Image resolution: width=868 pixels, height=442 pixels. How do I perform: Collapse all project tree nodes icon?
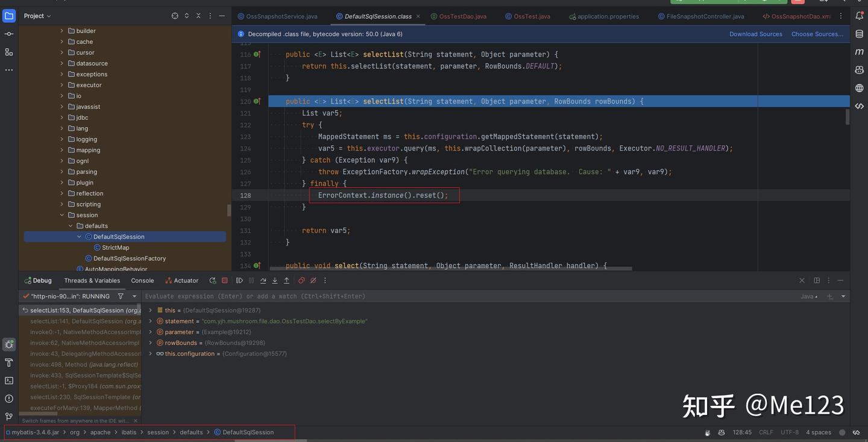pos(198,16)
